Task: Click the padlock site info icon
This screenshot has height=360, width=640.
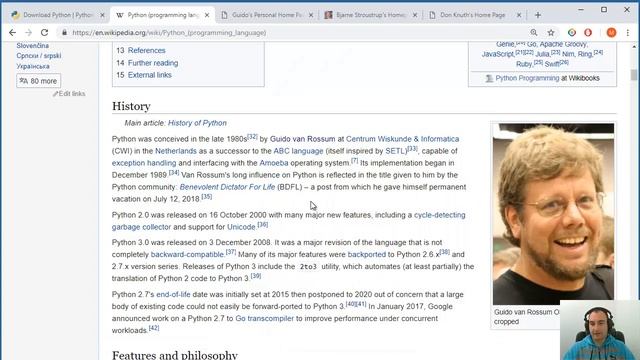Action: pos(64,32)
